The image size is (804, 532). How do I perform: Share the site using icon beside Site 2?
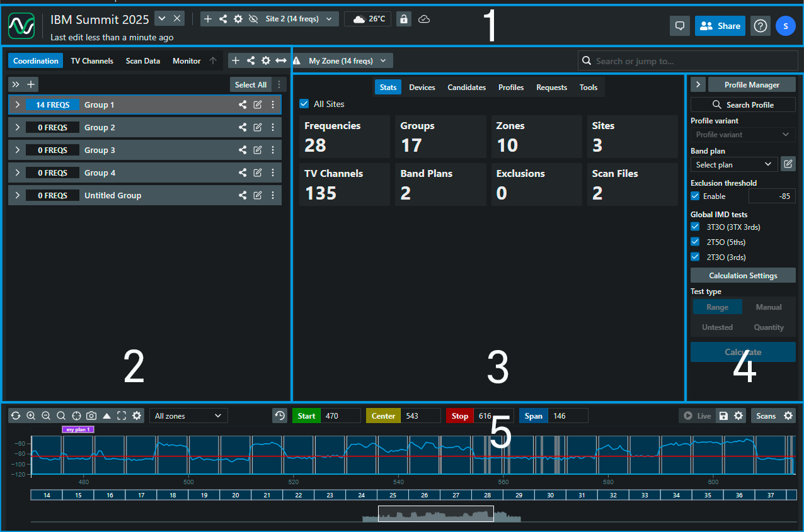(x=223, y=19)
